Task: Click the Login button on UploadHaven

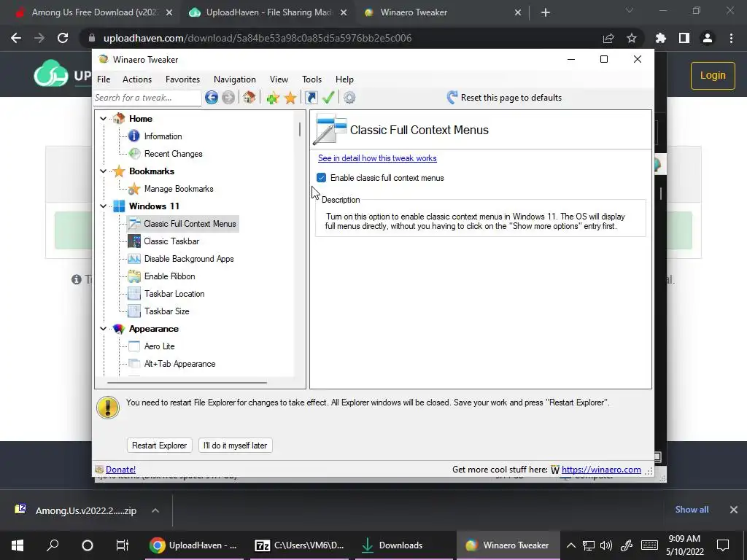Action: (713, 75)
